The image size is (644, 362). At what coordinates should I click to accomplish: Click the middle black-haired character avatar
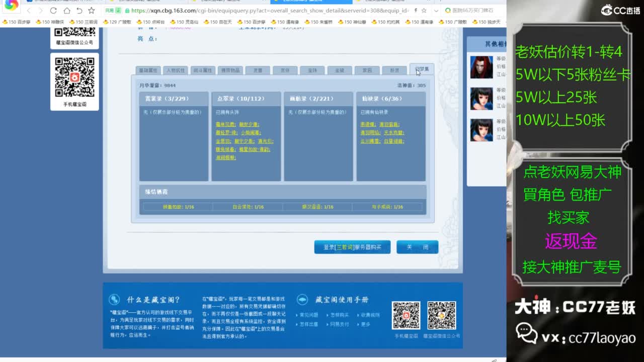click(481, 99)
